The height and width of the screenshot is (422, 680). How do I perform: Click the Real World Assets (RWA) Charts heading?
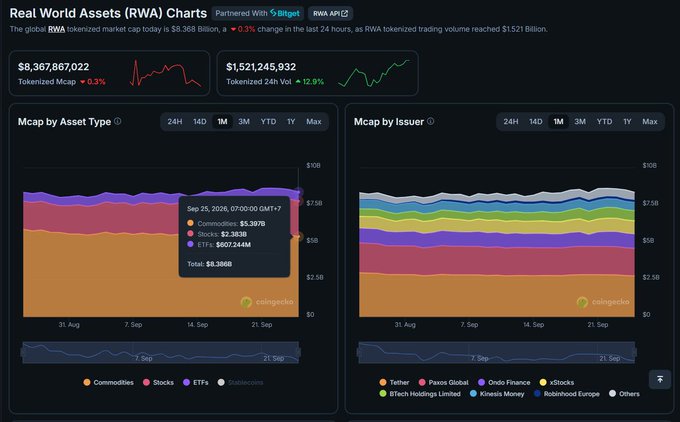tap(108, 13)
